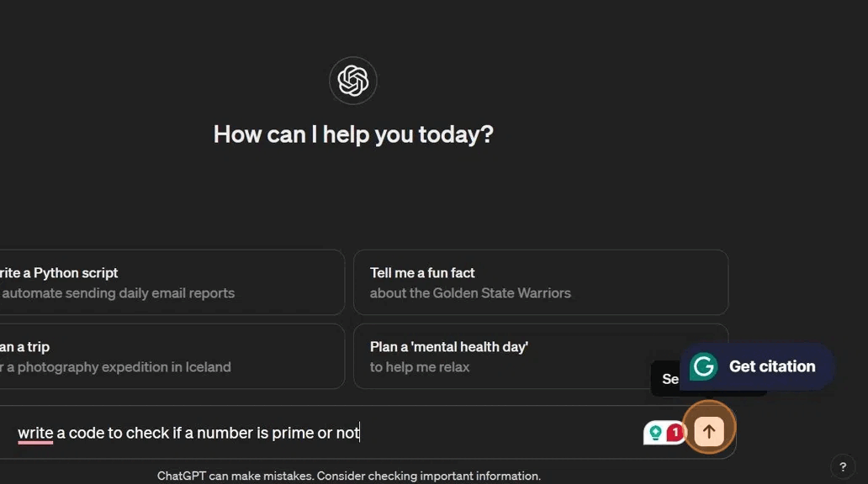The height and width of the screenshot is (484, 868).
Task: Click "about the Golden State Warriors" subtitle
Action: coord(470,293)
